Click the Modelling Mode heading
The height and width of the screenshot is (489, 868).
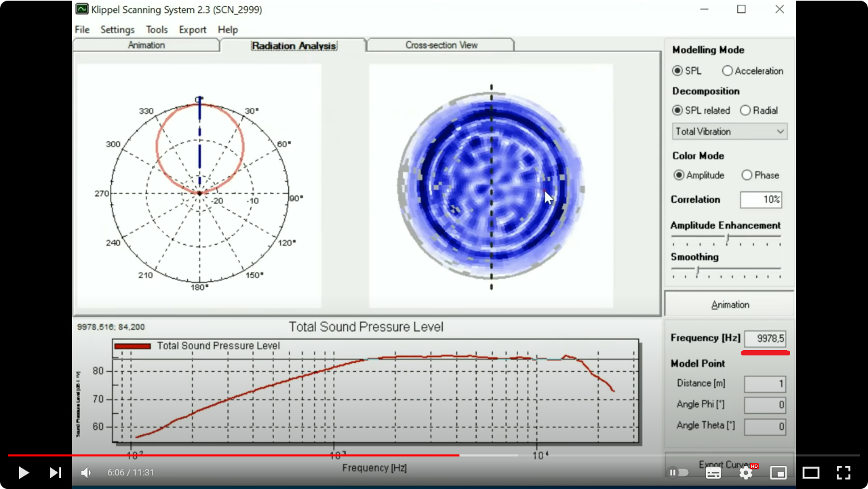point(708,50)
